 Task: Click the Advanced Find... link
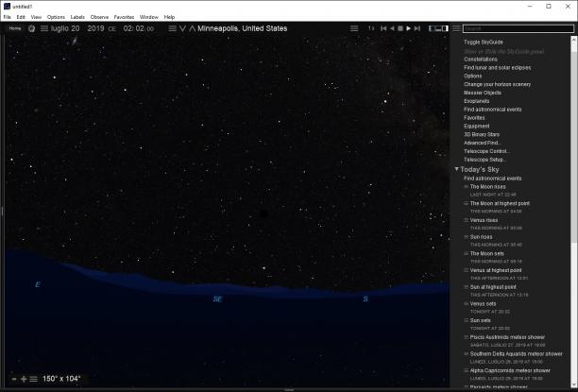pos(482,143)
